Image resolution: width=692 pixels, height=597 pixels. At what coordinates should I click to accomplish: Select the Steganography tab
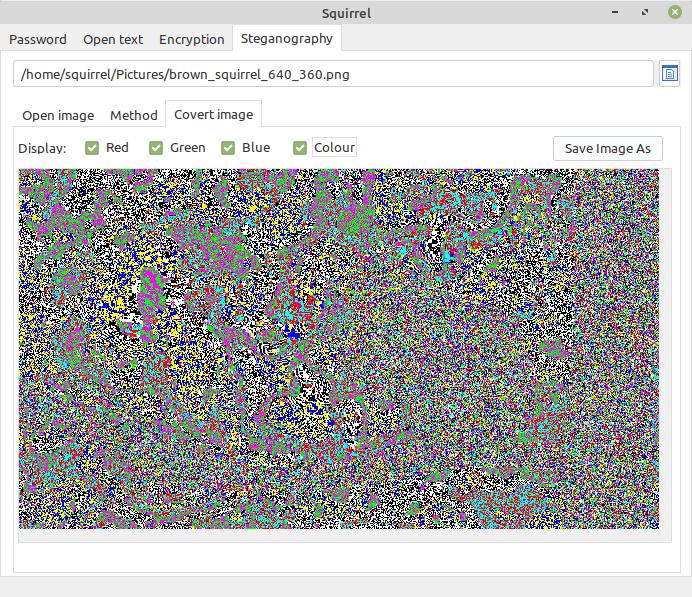coord(286,39)
